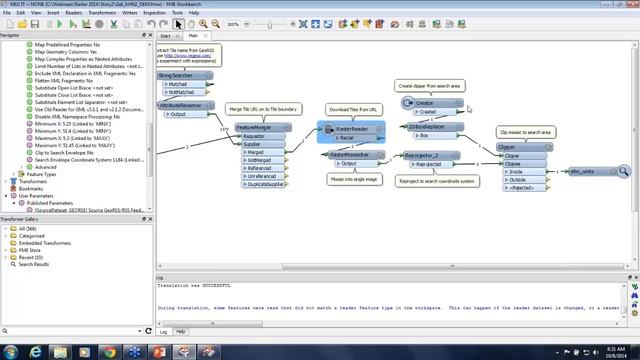The height and width of the screenshot is (360, 640).
Task: Open the File menu
Action: 7,13
